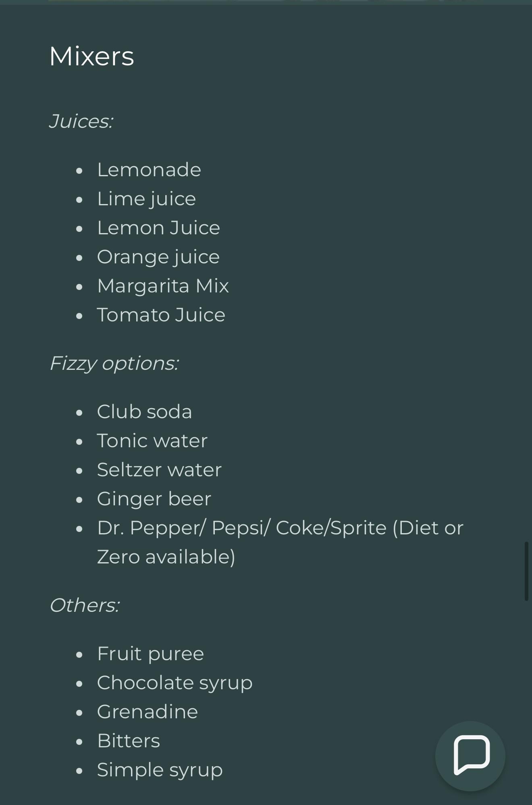Viewport: 532px width, 805px height.
Task: Tap the Seltzer water item
Action: (x=159, y=470)
